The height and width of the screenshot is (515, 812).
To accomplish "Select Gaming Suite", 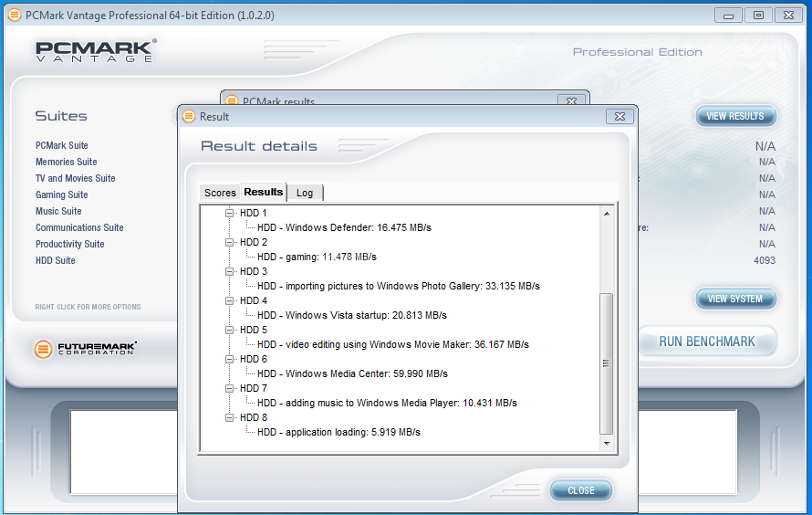I will (62, 194).
